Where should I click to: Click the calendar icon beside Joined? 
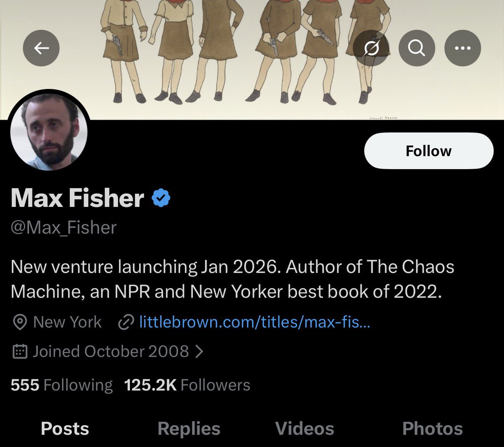click(x=19, y=351)
